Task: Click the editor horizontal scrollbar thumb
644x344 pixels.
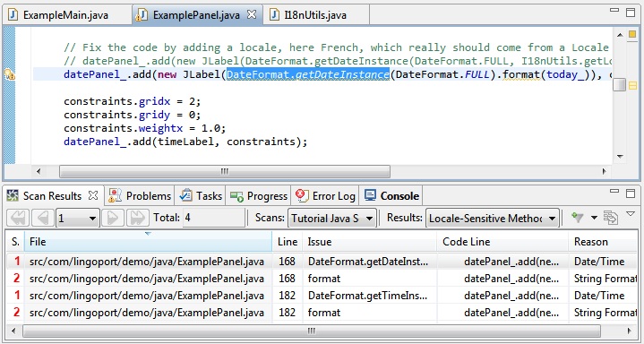Action: pyautogui.click(x=225, y=171)
